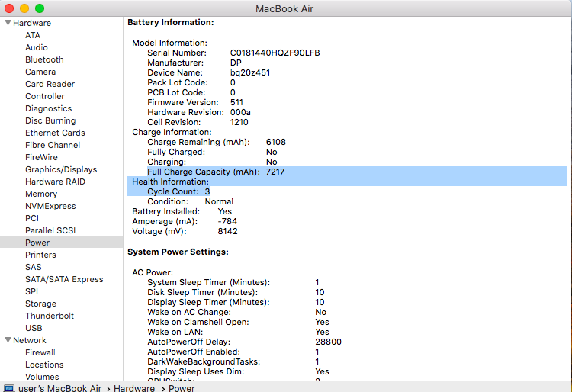Click the Wake on LAN line
Viewport: 572px width, 392px height.
238,332
